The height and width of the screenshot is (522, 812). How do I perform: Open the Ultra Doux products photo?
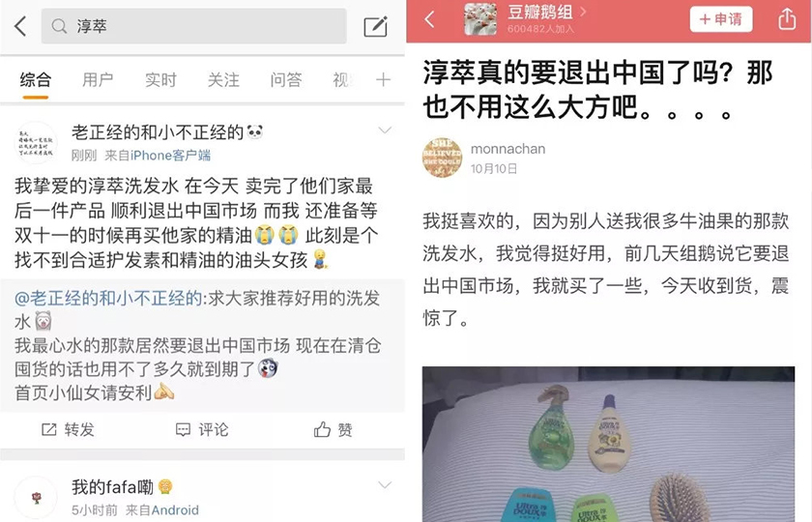[x=608, y=444]
